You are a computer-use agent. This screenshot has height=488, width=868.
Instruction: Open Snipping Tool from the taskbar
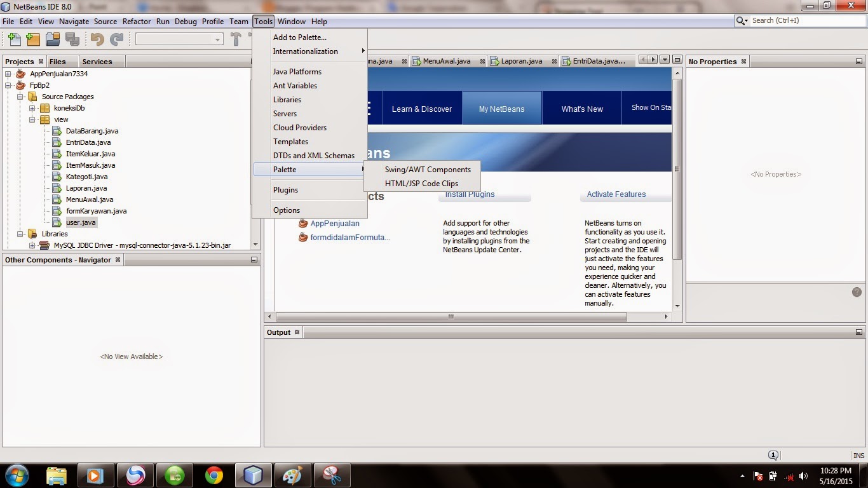point(332,475)
